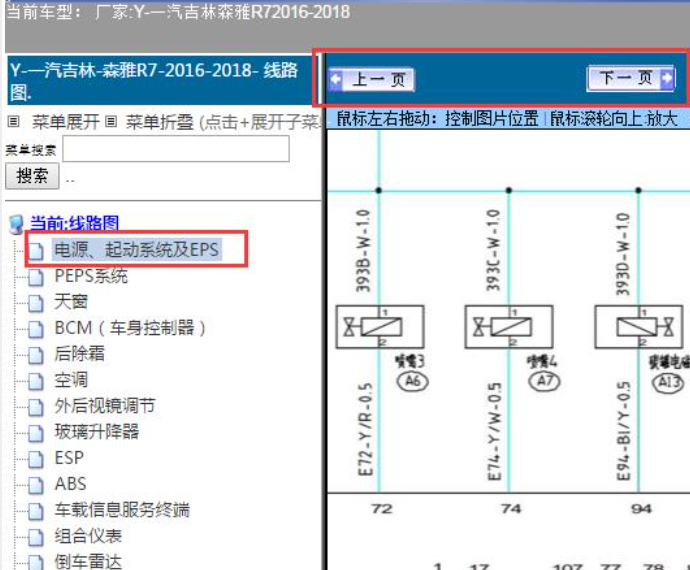Click wire label E72-Y/R-0.5
This screenshot has height=570, width=690.
[366, 430]
